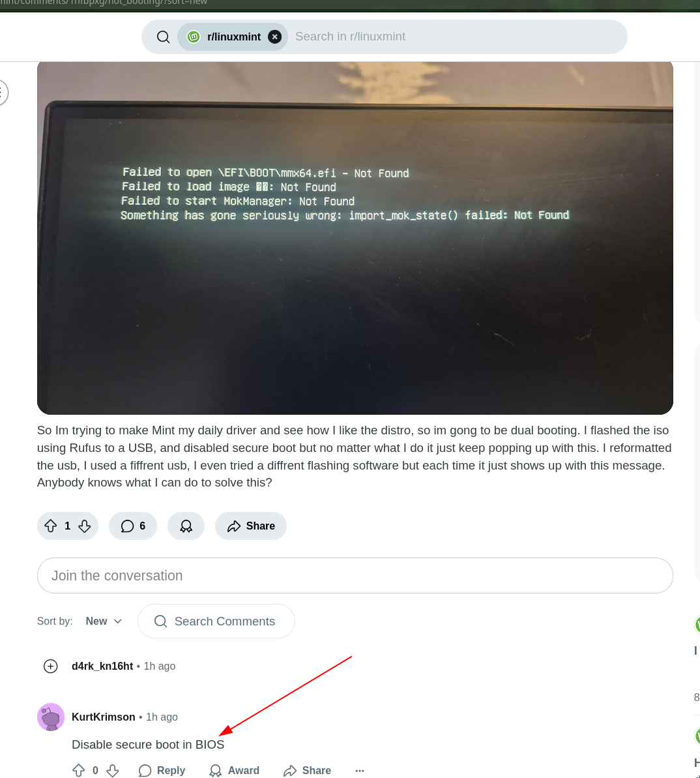700x778 pixels.
Task: Open the post's 6 comments button
Action: (x=133, y=526)
